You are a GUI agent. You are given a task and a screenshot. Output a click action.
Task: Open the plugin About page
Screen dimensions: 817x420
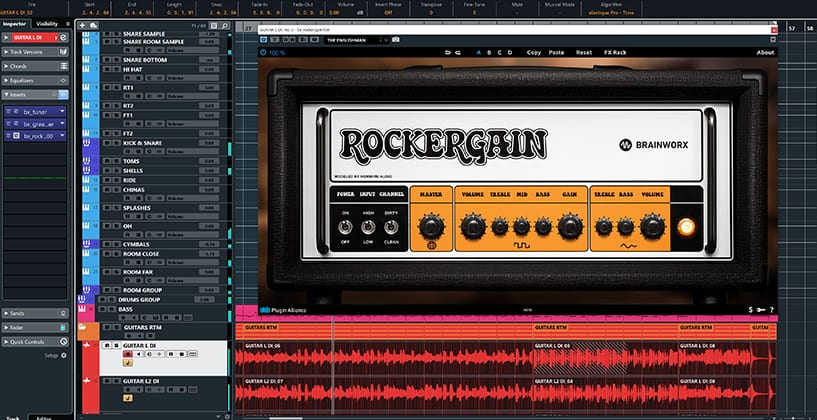pyautogui.click(x=765, y=52)
